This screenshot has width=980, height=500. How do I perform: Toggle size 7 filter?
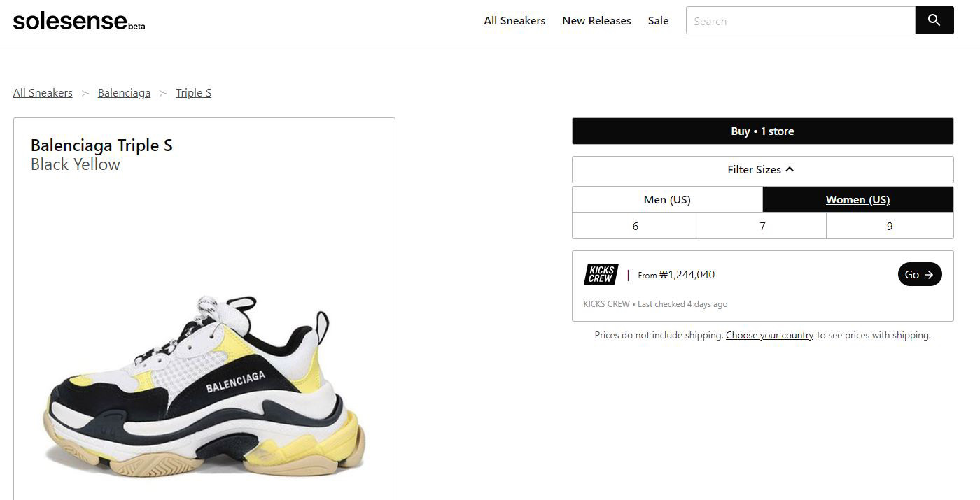tap(762, 226)
